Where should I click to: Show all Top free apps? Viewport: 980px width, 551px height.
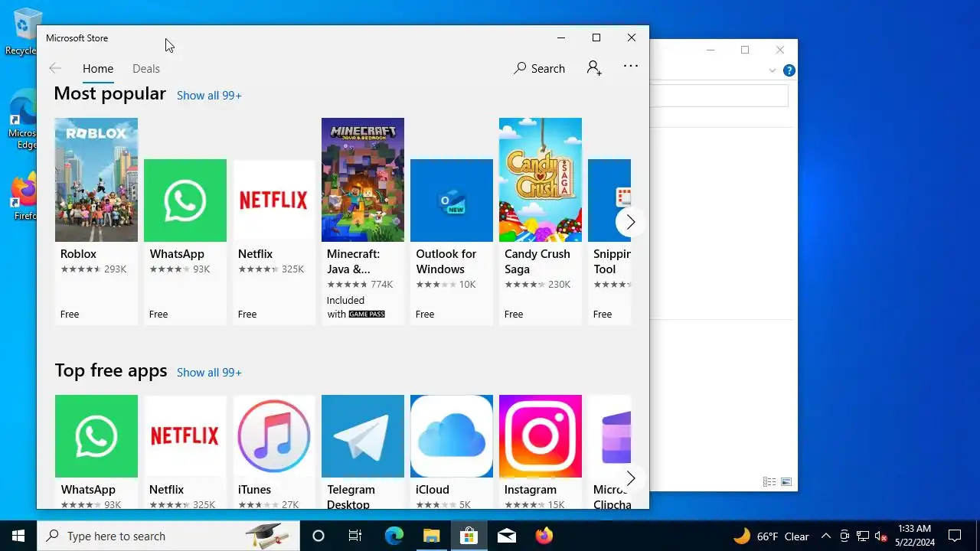point(209,373)
